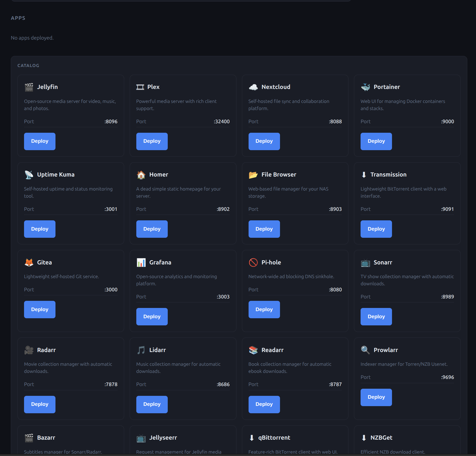Deploy the Radarr movie manager
The width and height of the screenshot is (476, 456).
[x=40, y=404]
